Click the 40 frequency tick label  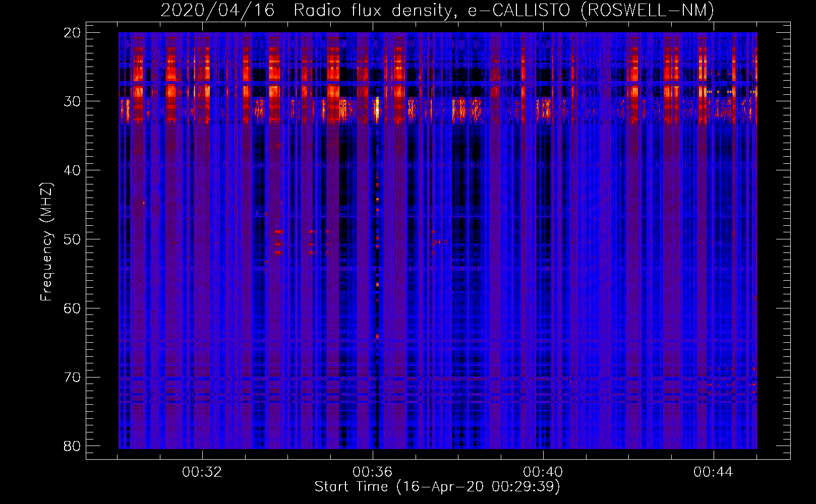pos(72,170)
